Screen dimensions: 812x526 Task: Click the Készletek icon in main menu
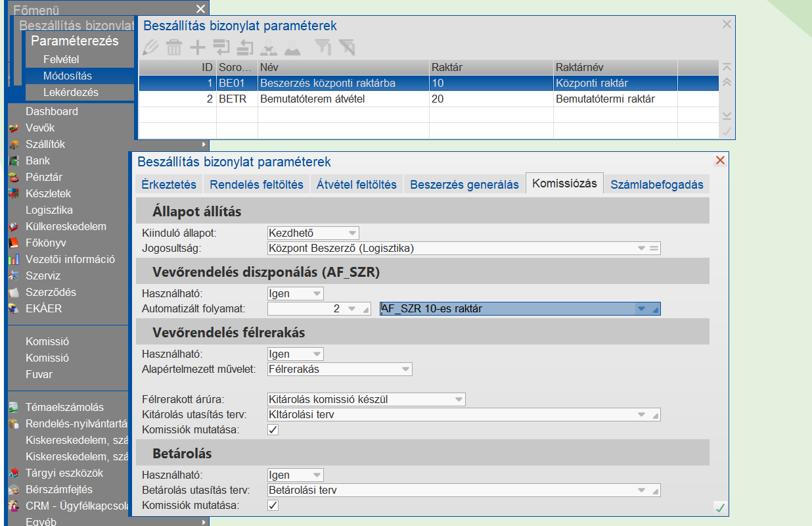13,194
